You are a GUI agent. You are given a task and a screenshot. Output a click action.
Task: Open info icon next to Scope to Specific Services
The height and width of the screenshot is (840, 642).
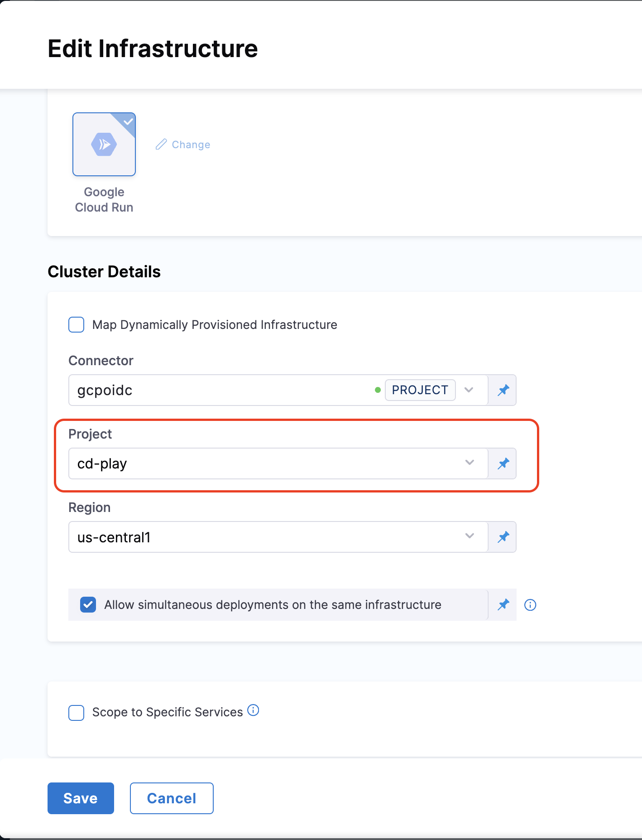(254, 710)
